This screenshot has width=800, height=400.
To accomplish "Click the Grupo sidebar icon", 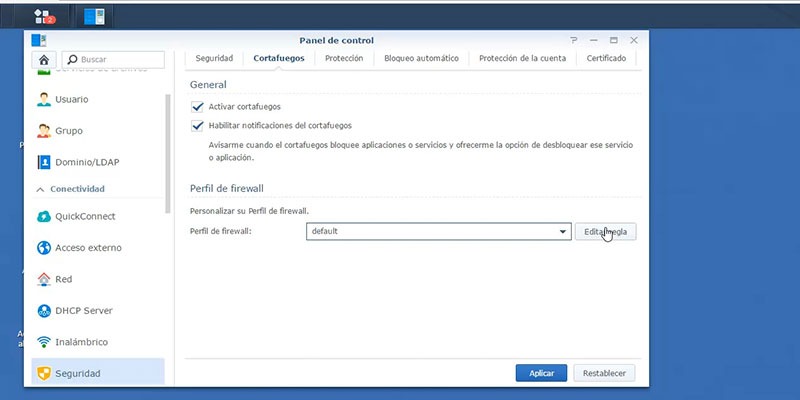I will click(44, 131).
